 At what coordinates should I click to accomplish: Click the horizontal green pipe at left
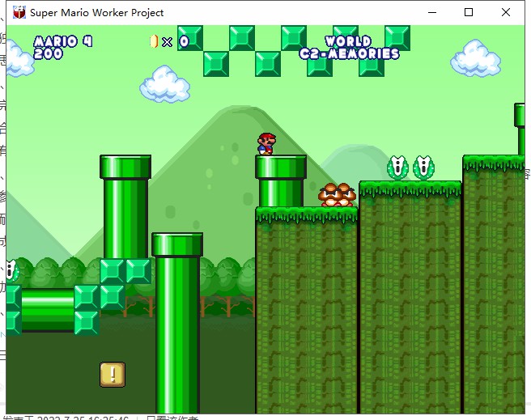[48, 310]
